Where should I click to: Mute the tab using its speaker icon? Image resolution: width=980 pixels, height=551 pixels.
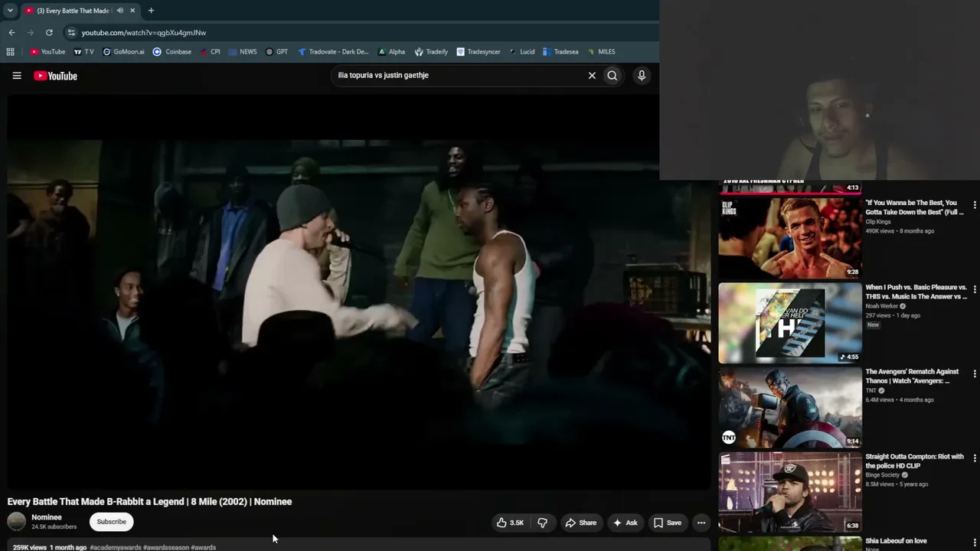click(119, 11)
